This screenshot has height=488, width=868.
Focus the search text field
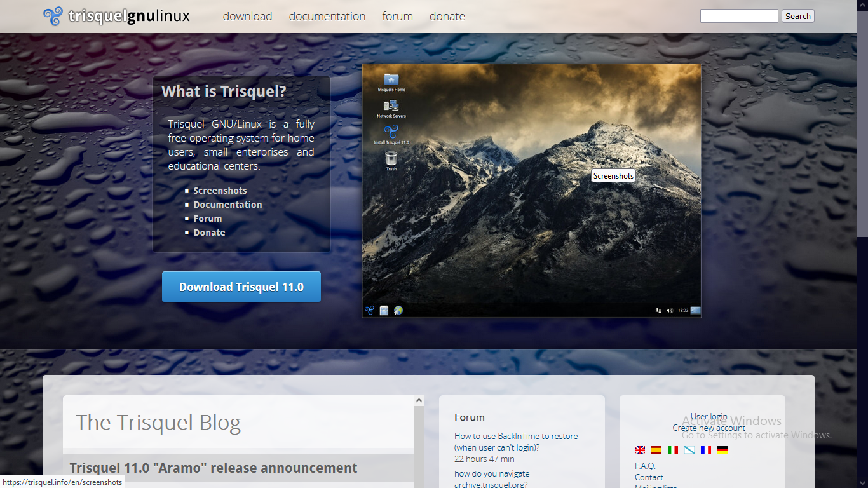(739, 16)
